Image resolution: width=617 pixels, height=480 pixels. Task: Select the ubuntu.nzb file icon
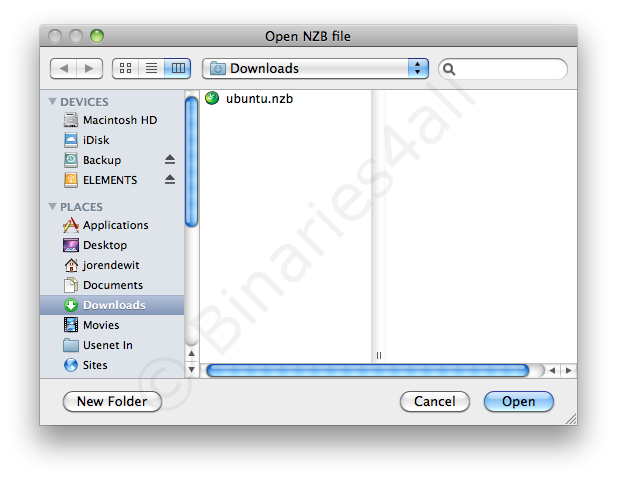(x=212, y=98)
